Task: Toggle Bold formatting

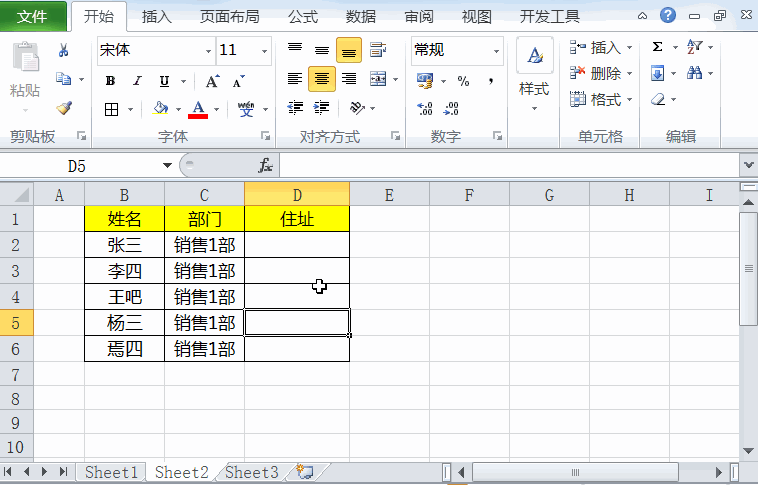Action: coord(110,81)
